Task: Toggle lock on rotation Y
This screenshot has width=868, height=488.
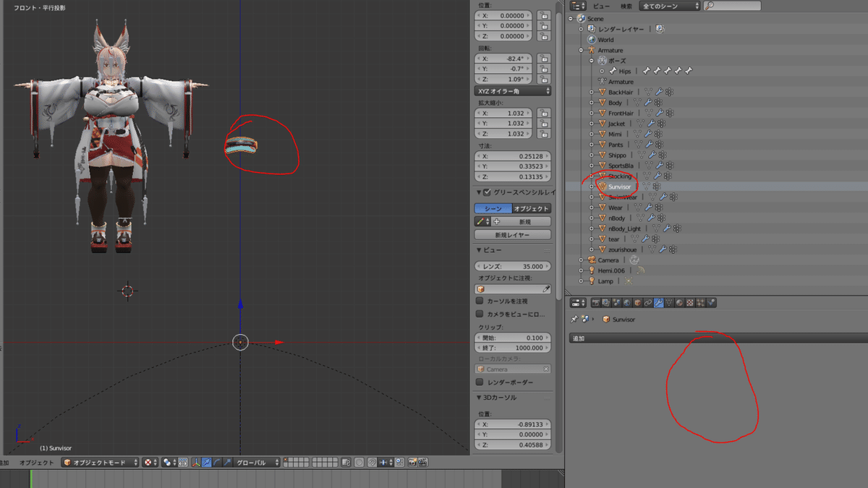Action: coord(544,68)
